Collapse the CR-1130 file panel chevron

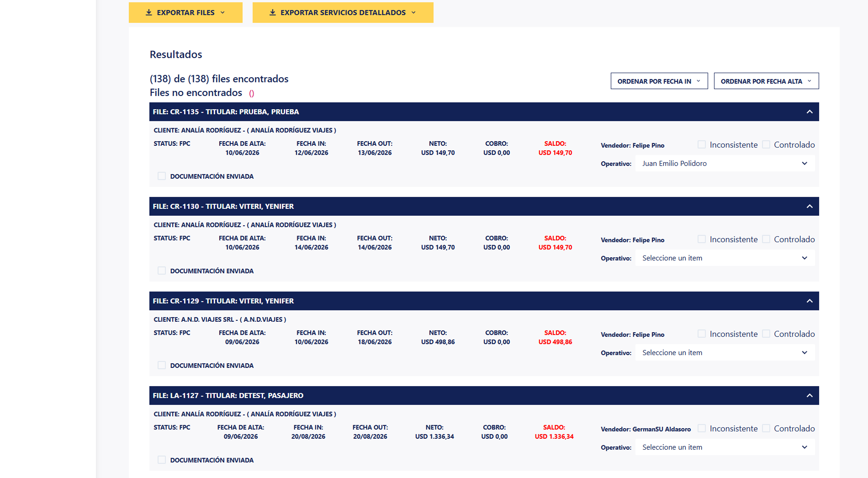click(810, 207)
